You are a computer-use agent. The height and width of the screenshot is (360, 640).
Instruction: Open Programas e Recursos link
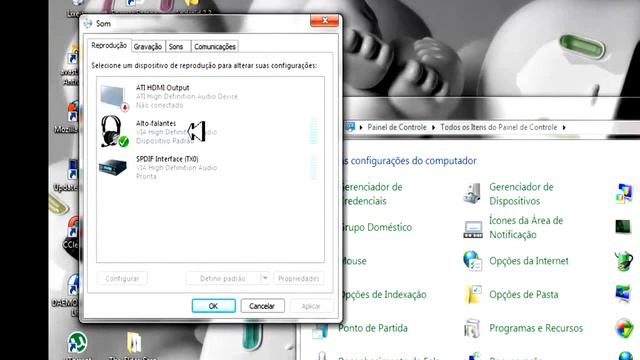536,328
